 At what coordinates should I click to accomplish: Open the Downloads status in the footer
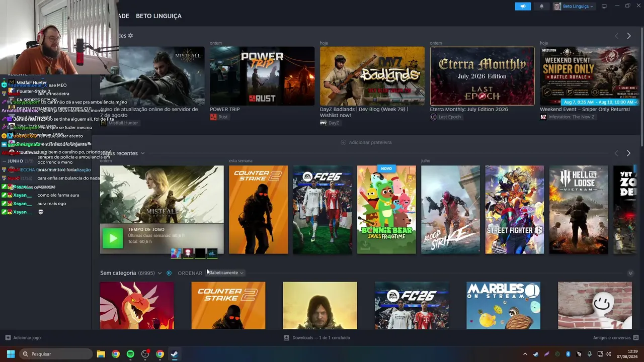(317, 338)
